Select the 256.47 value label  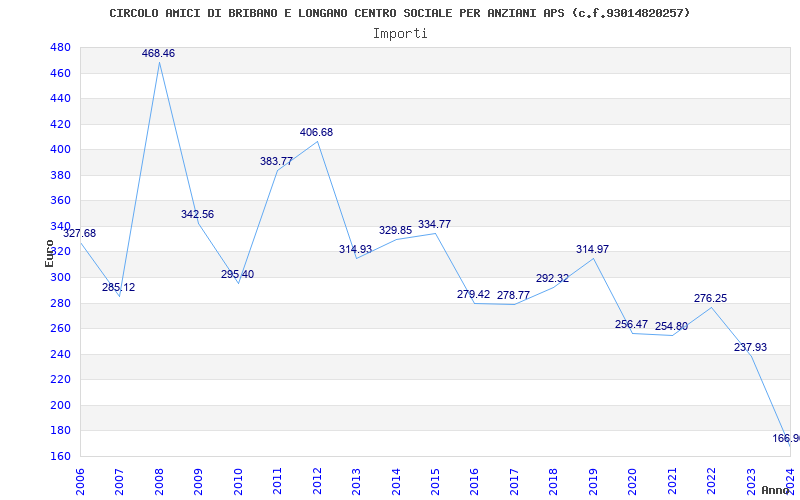632,324
